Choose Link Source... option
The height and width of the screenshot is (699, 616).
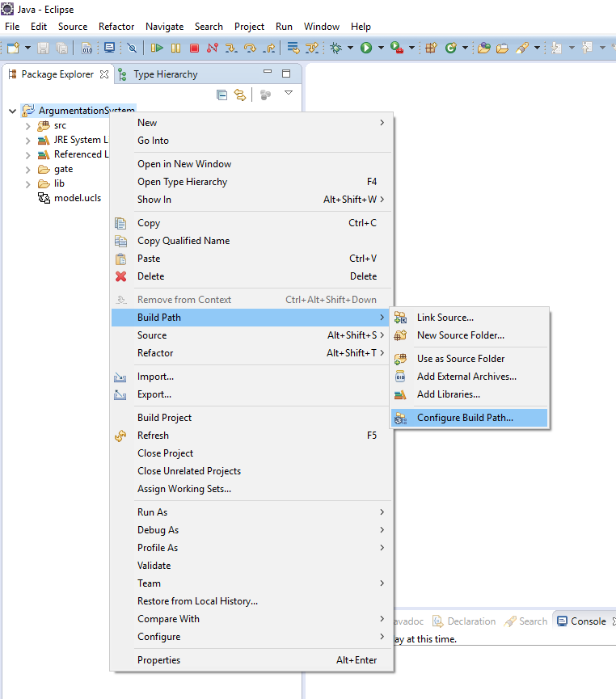tap(469, 318)
